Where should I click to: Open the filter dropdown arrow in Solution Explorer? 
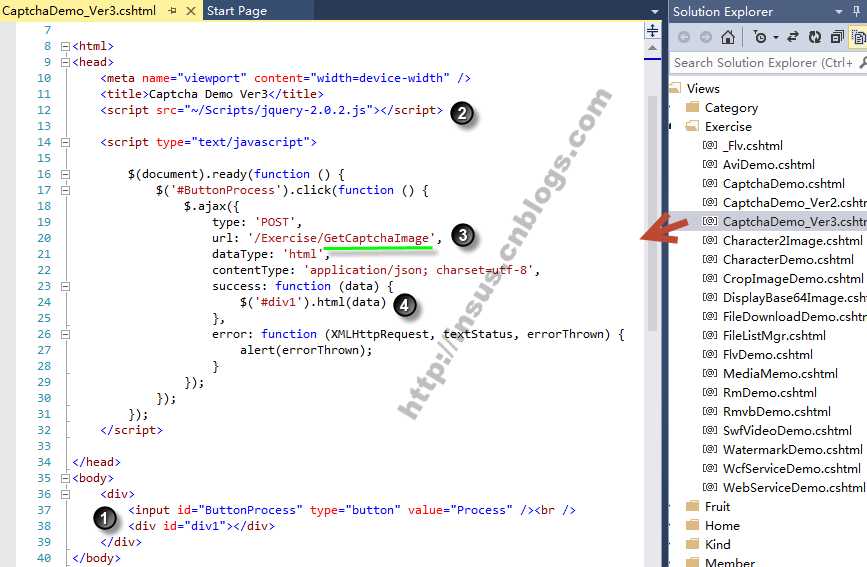776,38
